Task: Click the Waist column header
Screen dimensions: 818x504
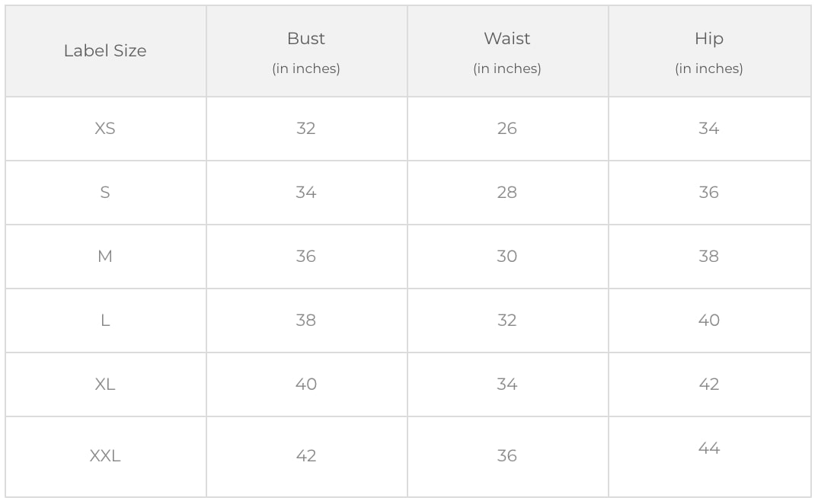Action: tap(507, 51)
